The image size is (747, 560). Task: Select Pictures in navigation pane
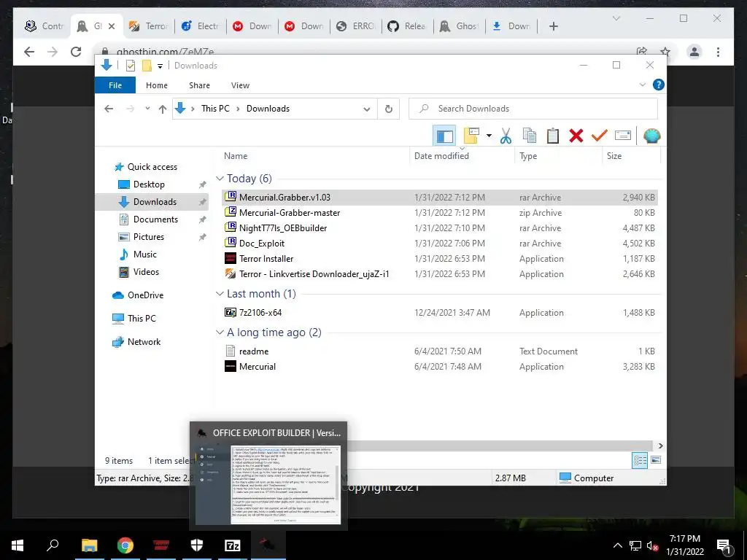[148, 237]
